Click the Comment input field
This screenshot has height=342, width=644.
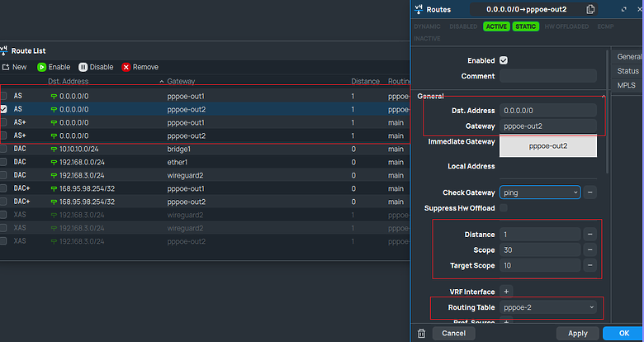coord(548,76)
